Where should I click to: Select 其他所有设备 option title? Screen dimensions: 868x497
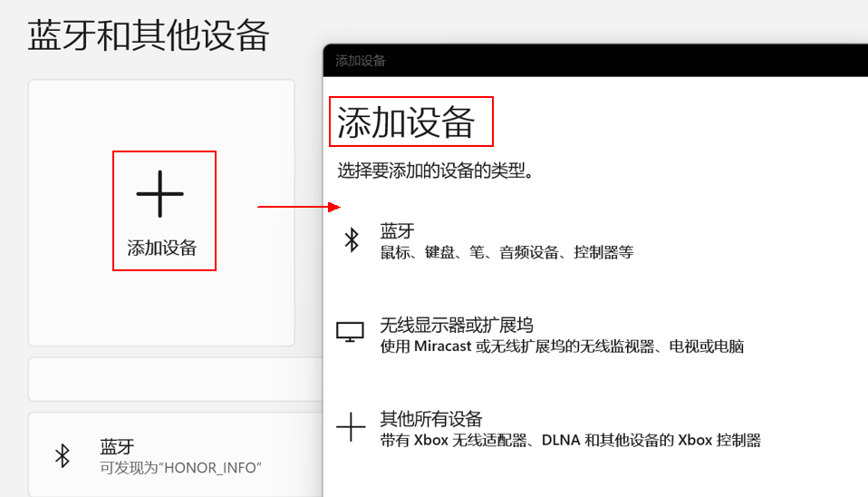pyautogui.click(x=431, y=419)
